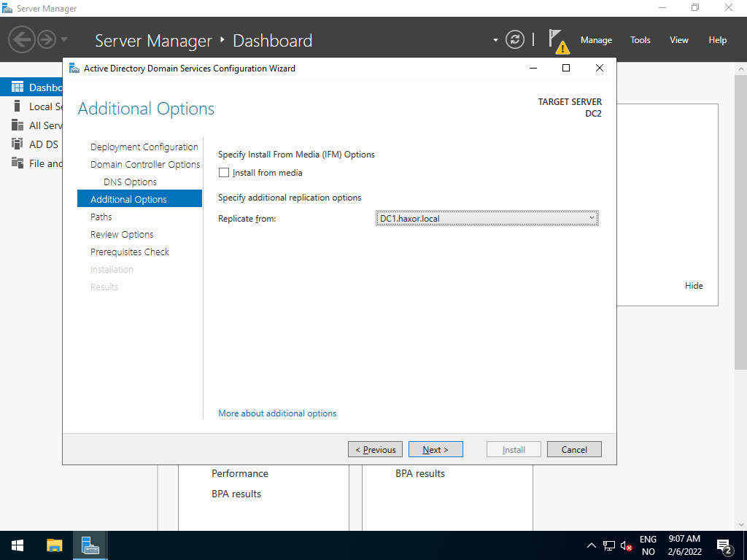Open the Manage menu
This screenshot has height=560, width=747.
point(596,40)
